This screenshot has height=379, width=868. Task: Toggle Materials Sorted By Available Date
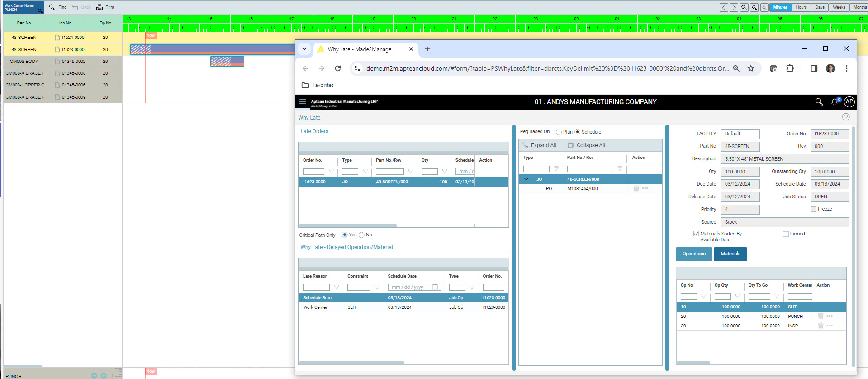[696, 234]
